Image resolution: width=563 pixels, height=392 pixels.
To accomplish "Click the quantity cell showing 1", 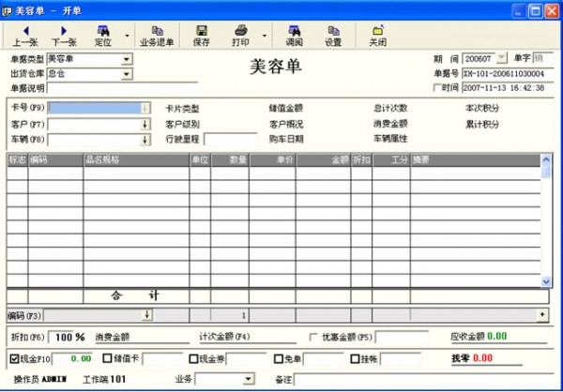I will pyautogui.click(x=230, y=315).
